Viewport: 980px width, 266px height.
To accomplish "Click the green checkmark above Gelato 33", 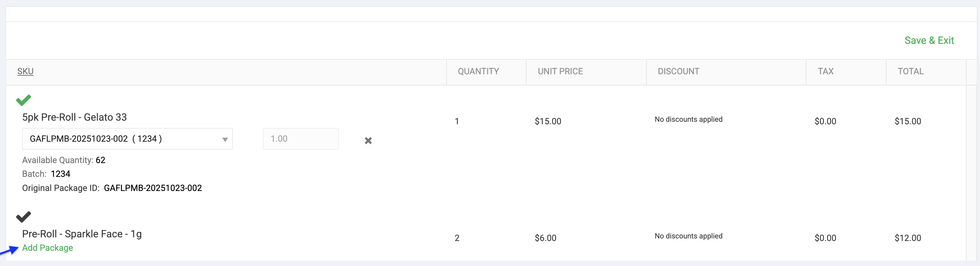I will [x=23, y=100].
